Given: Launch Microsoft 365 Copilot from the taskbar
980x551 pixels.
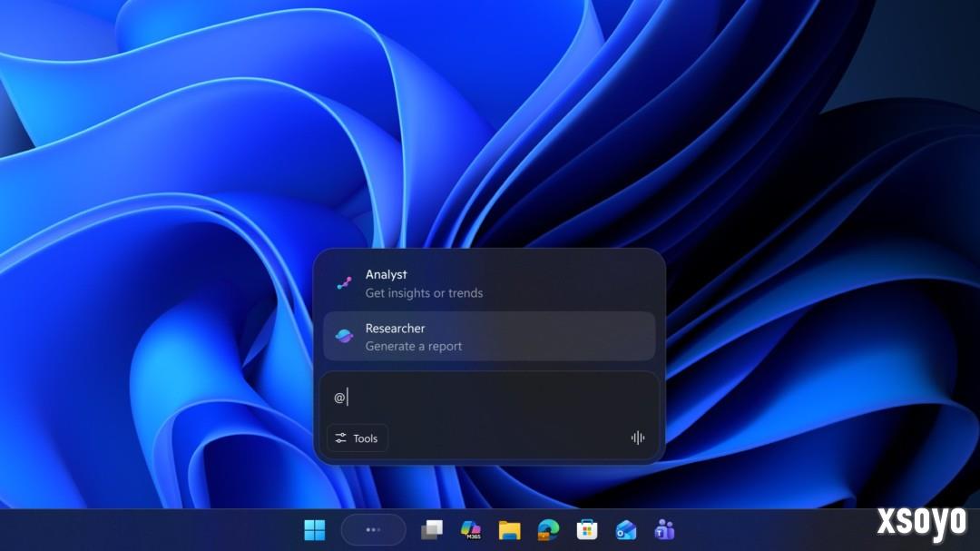Looking at the screenshot, I should (471, 528).
